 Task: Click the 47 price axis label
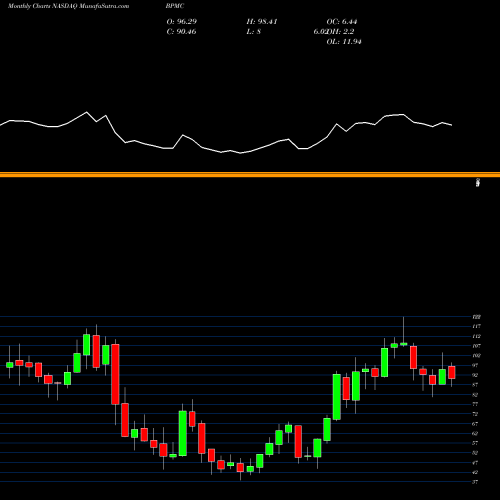coord(475,463)
